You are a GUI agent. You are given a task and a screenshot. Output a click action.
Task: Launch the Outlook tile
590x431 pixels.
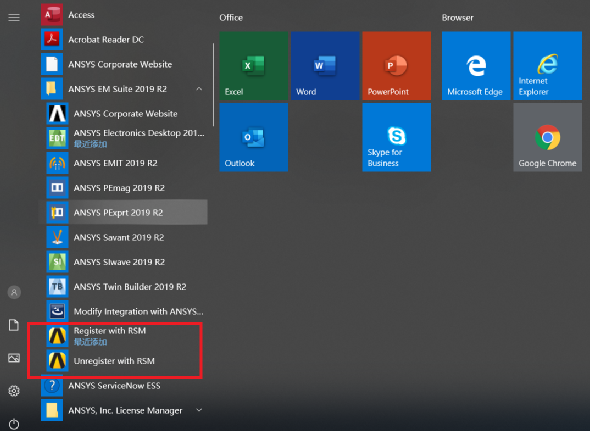tap(254, 137)
